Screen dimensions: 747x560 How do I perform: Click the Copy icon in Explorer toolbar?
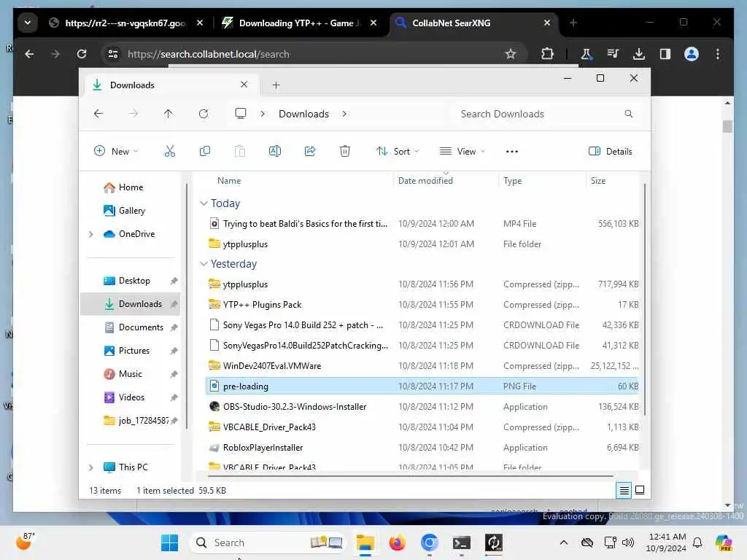tap(205, 152)
